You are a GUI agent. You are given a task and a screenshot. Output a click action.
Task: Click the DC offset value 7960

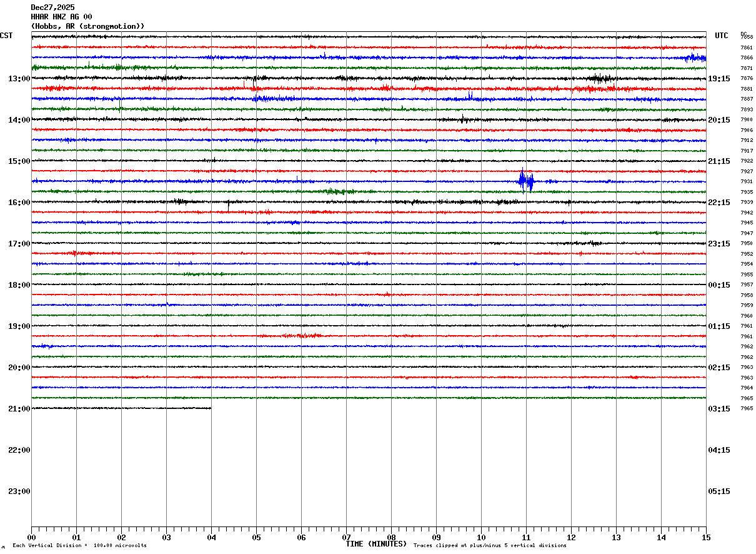point(747,316)
